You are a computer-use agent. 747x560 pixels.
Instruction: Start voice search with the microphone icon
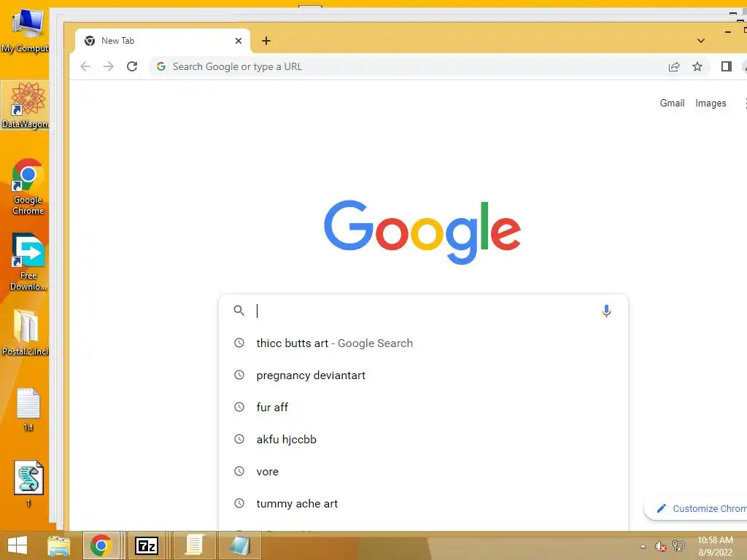pos(606,311)
